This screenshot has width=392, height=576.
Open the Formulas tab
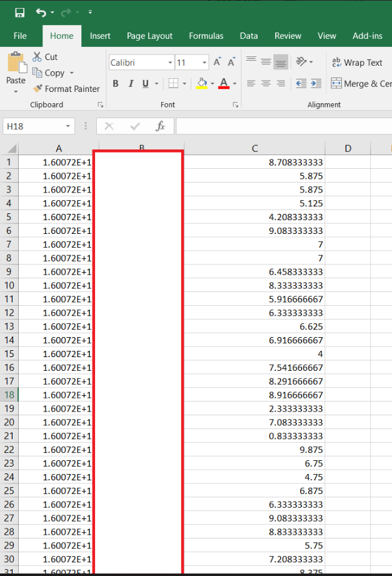pos(206,36)
